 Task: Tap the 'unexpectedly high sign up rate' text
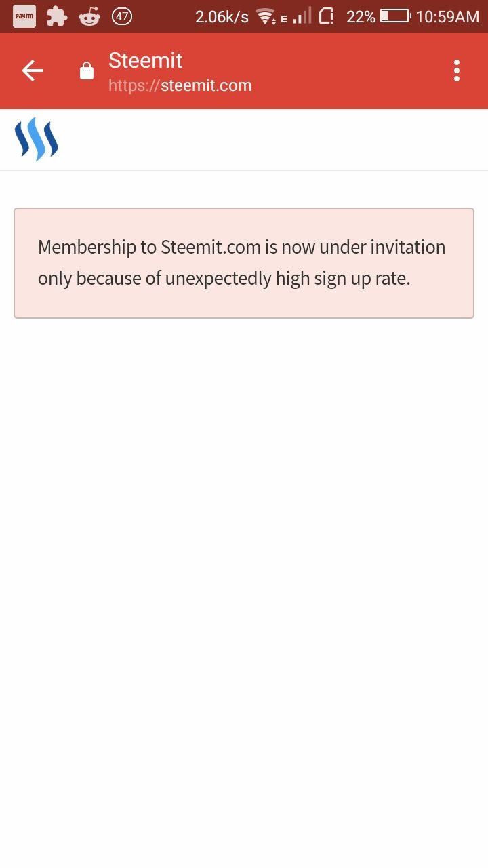(x=287, y=279)
